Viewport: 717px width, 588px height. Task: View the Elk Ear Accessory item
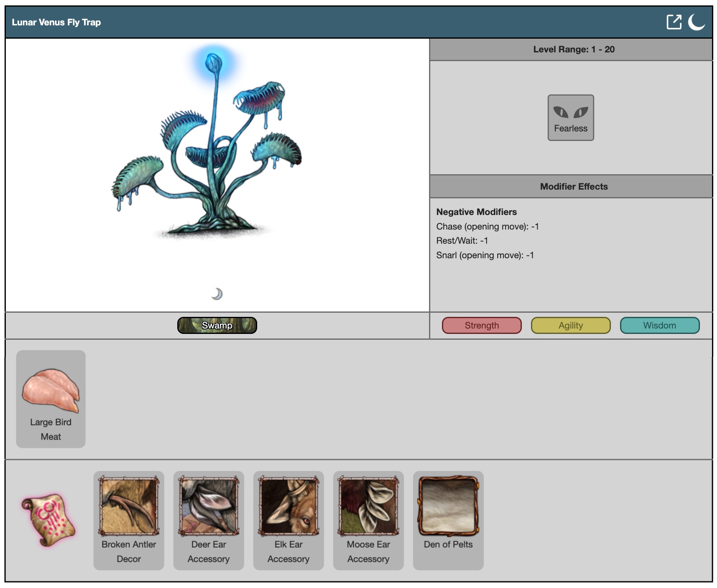click(288, 520)
